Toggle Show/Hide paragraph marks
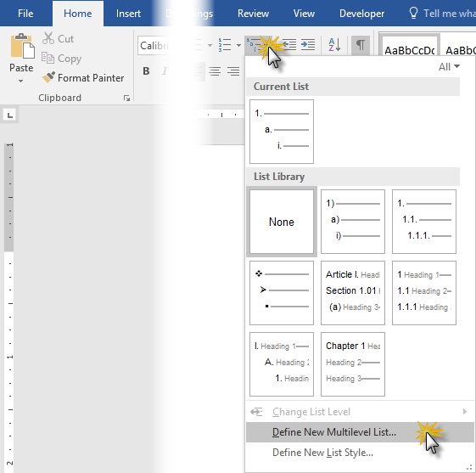This screenshot has height=473, width=476. [361, 45]
